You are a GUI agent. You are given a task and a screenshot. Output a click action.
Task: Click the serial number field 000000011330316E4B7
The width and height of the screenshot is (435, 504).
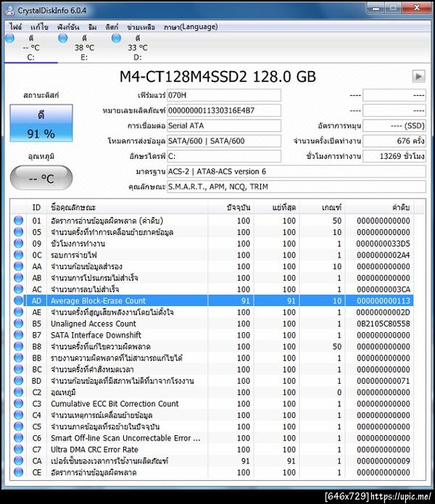pyautogui.click(x=224, y=110)
